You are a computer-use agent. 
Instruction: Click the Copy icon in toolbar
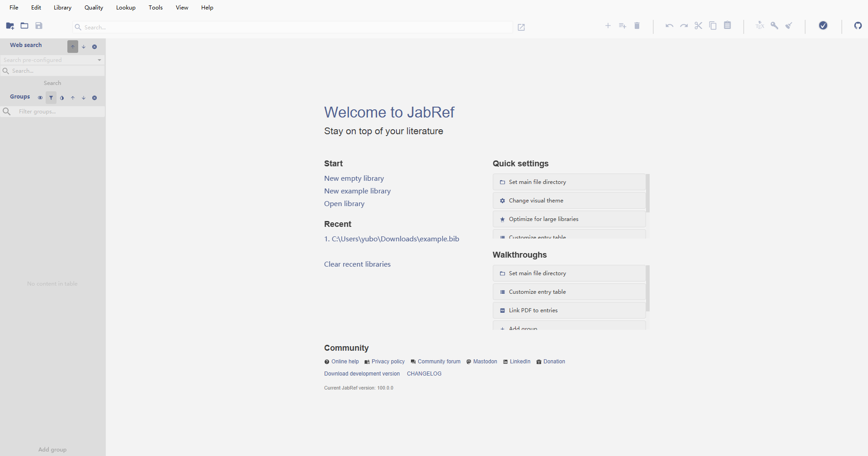[x=713, y=26]
